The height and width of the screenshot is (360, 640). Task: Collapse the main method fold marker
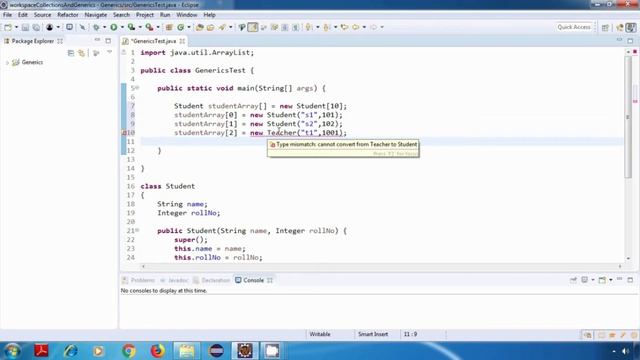(138, 88)
